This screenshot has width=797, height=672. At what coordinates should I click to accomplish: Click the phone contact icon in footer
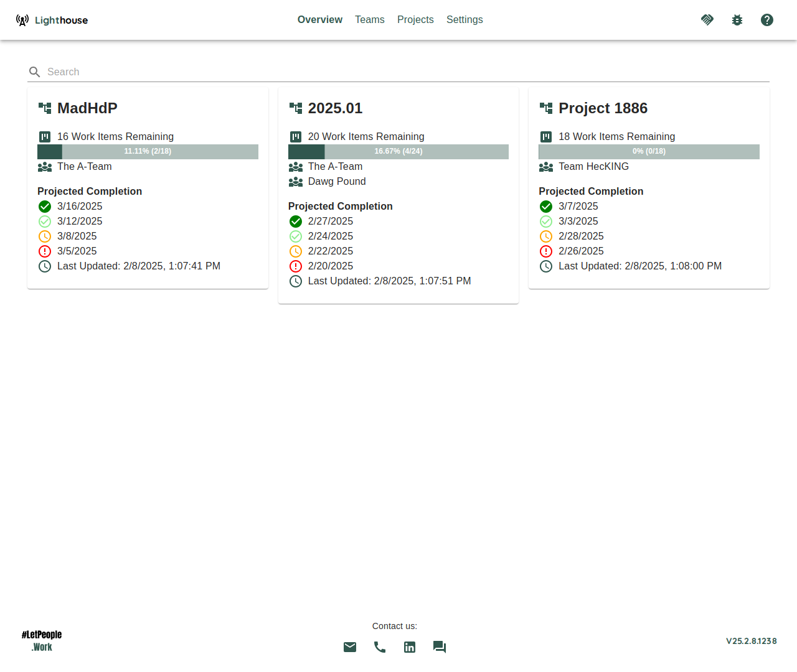coord(380,647)
